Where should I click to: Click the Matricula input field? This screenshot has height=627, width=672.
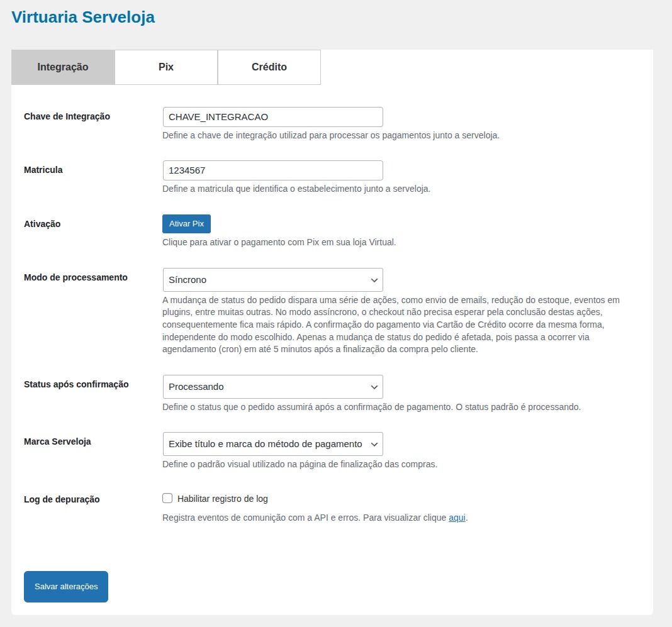pos(273,170)
